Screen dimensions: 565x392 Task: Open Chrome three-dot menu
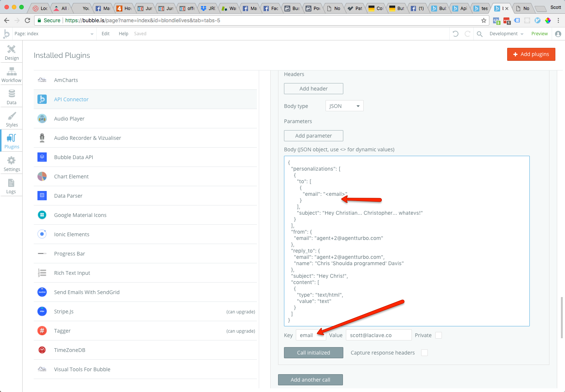[x=558, y=20]
